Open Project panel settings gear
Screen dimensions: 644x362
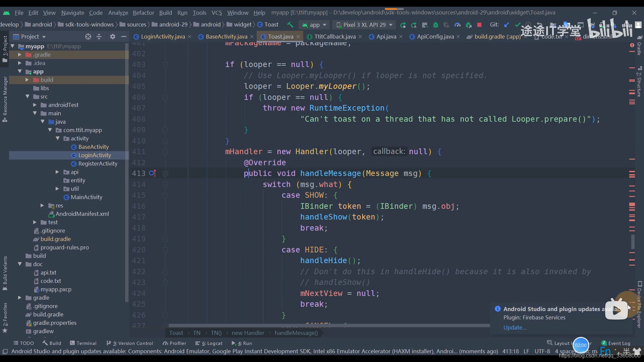point(113,37)
